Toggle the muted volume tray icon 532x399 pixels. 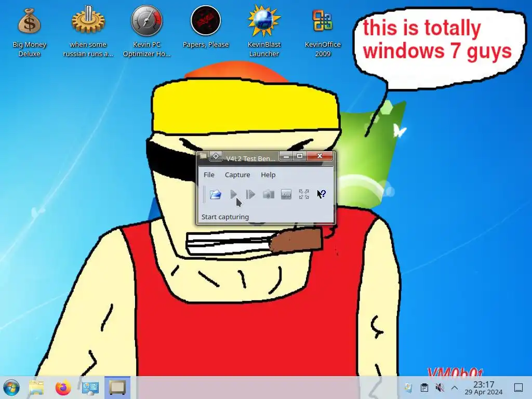coord(440,388)
